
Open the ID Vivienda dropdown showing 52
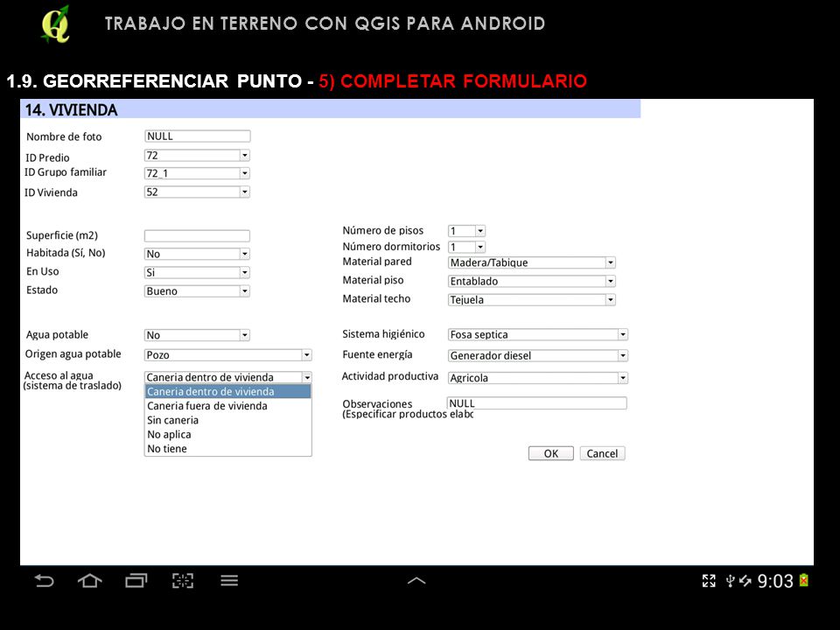coord(197,192)
